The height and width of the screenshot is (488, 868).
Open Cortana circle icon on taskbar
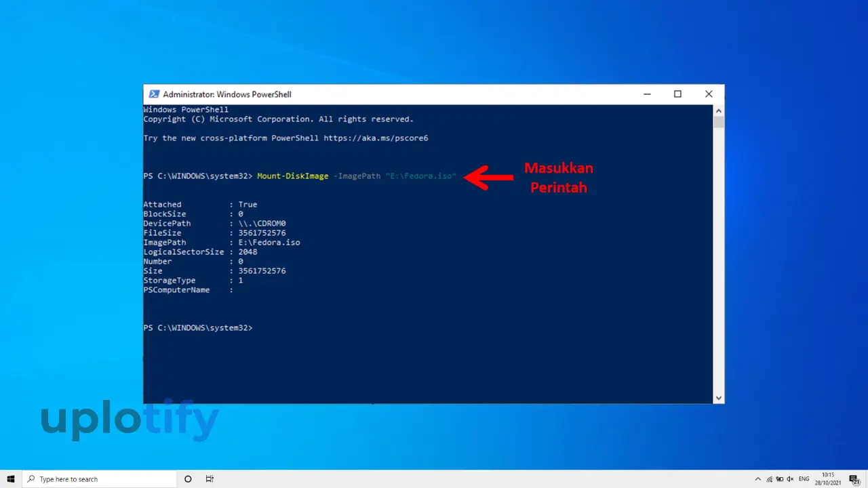[188, 479]
